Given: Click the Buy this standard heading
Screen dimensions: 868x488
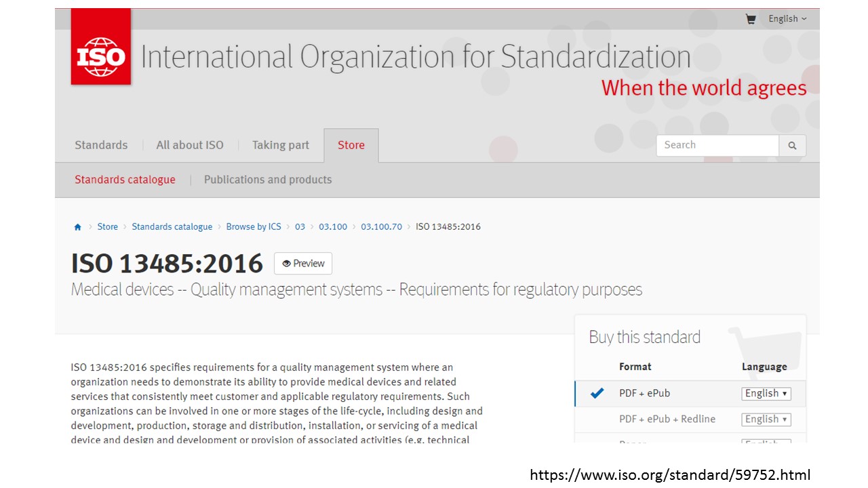Looking at the screenshot, I should point(645,337).
